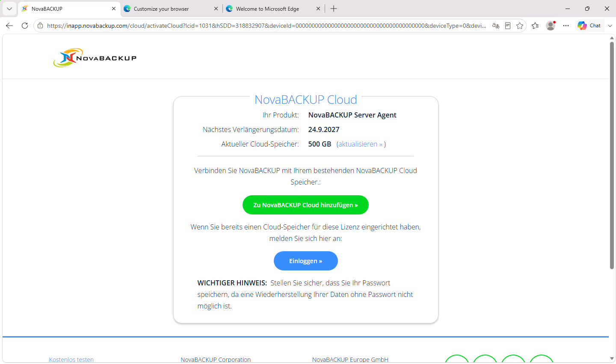616x364 pixels.
Task: Click the NovaBACKUP logo
Action: coord(95,58)
